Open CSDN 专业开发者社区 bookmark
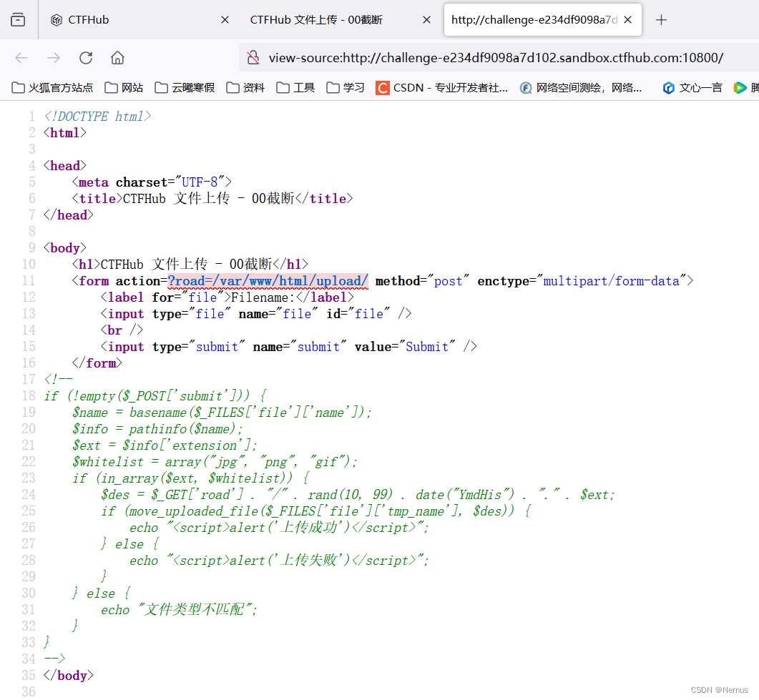Image resolution: width=759 pixels, height=700 pixels. tap(442, 87)
